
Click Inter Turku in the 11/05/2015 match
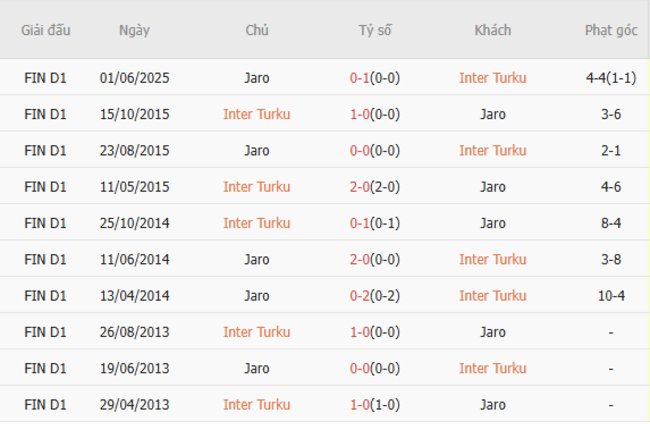pyautogui.click(x=257, y=187)
